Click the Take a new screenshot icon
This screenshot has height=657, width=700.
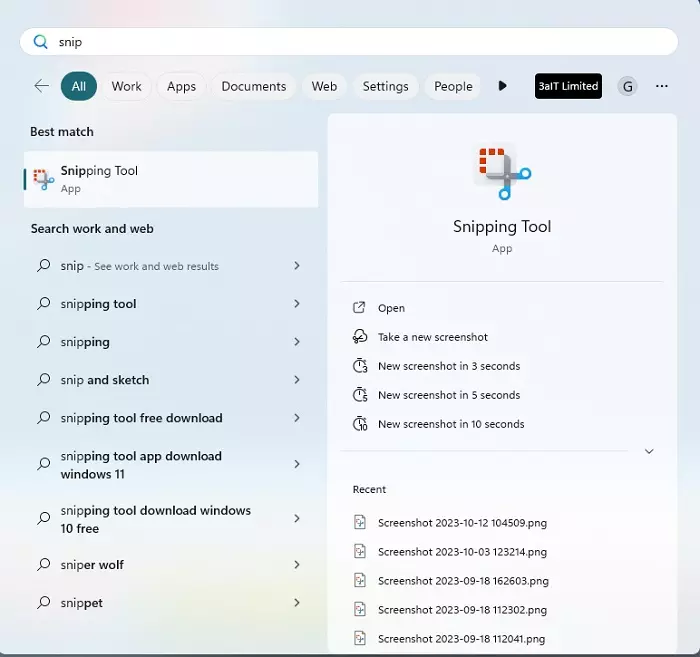pyautogui.click(x=360, y=337)
